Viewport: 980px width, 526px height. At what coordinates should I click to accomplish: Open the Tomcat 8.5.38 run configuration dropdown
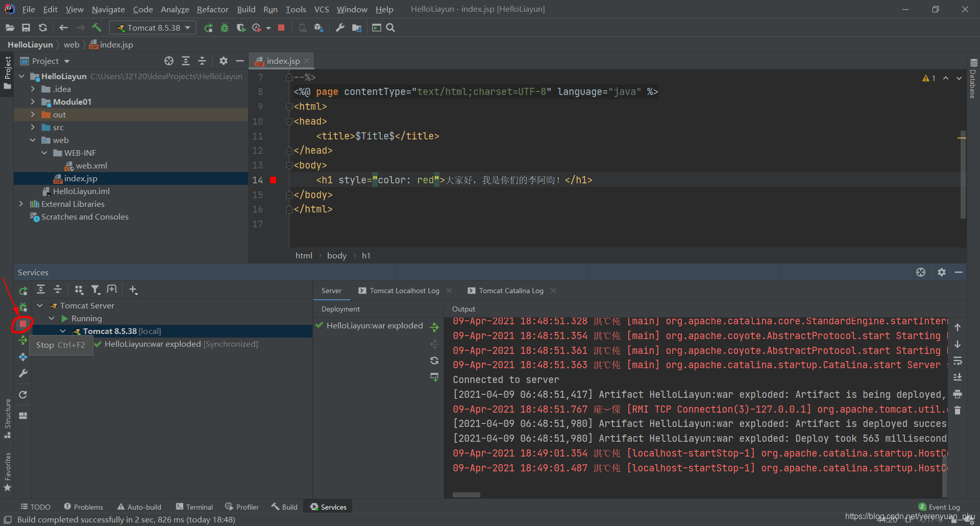coord(153,28)
